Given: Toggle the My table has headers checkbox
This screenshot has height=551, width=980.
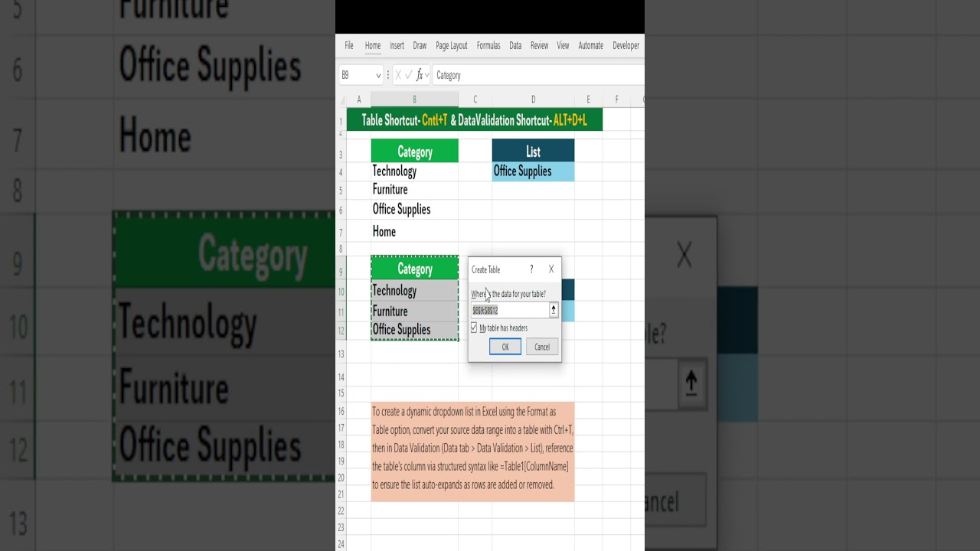Looking at the screenshot, I should pyautogui.click(x=474, y=328).
